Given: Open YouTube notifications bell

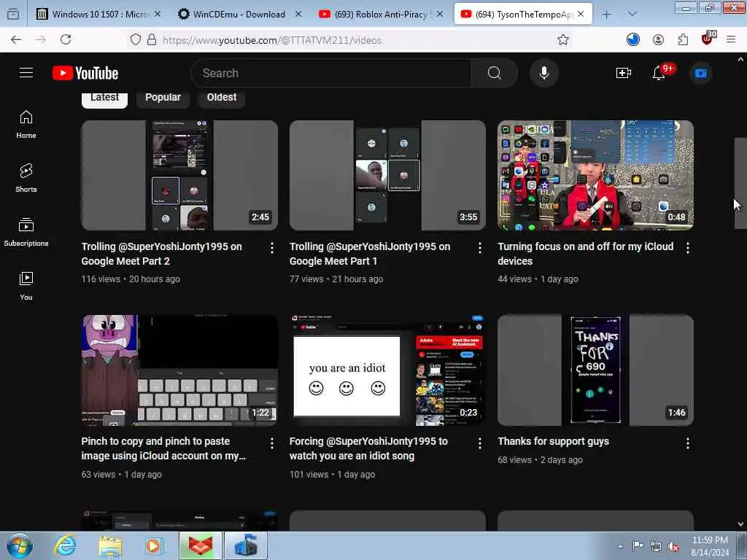Looking at the screenshot, I should click(x=659, y=73).
